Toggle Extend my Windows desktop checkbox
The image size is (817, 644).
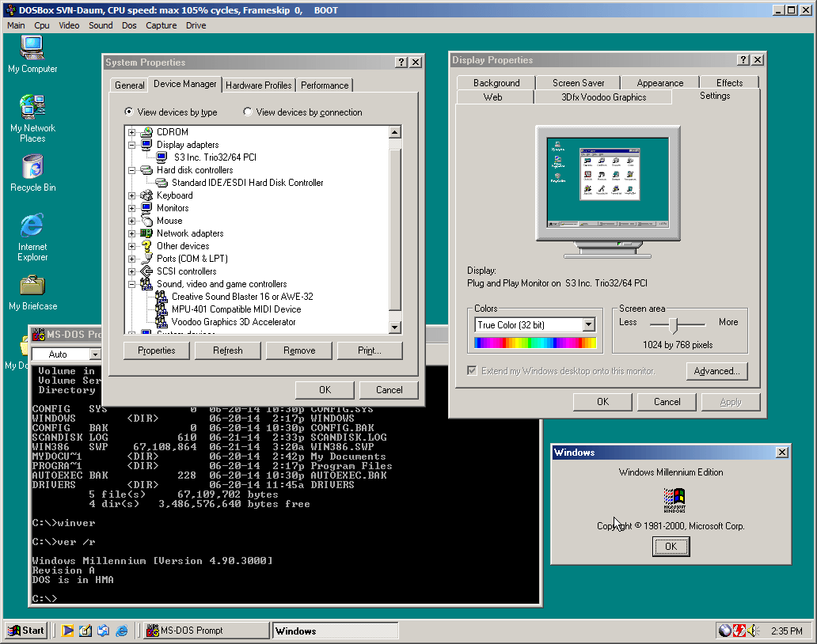coord(472,371)
